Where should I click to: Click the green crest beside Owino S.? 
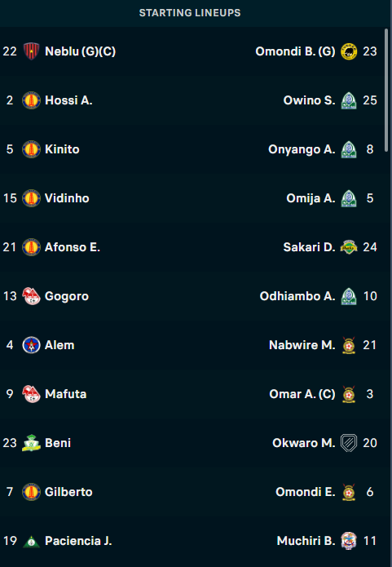coord(349,100)
